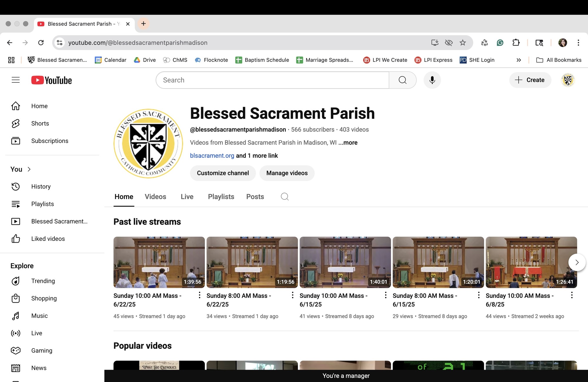
Task: Open the browser Extensions puzzle icon
Action: [516, 43]
